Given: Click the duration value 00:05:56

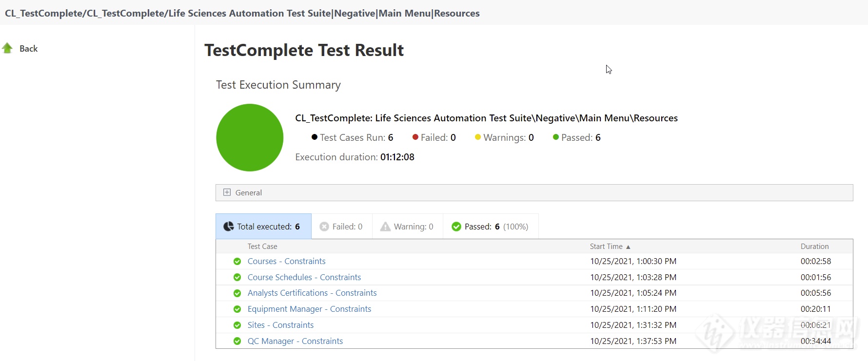Looking at the screenshot, I should tap(816, 293).
